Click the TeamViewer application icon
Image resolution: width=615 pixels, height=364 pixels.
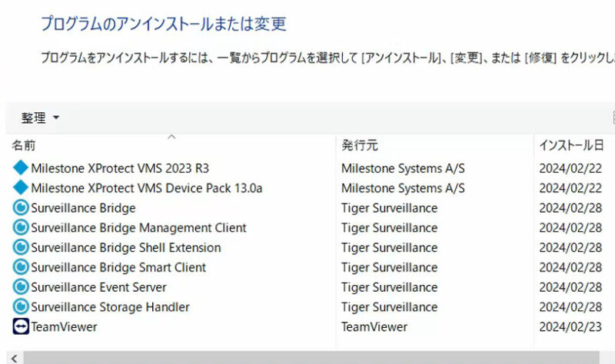[21, 326]
